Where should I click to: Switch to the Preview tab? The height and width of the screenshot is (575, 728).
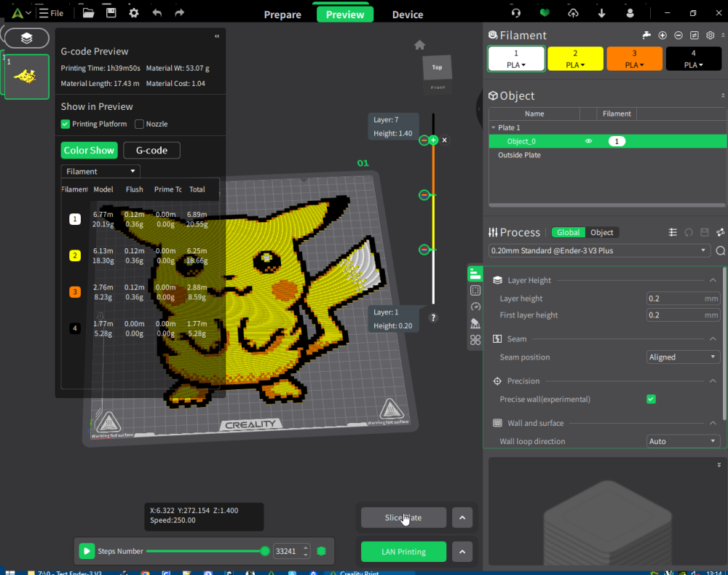click(x=345, y=15)
